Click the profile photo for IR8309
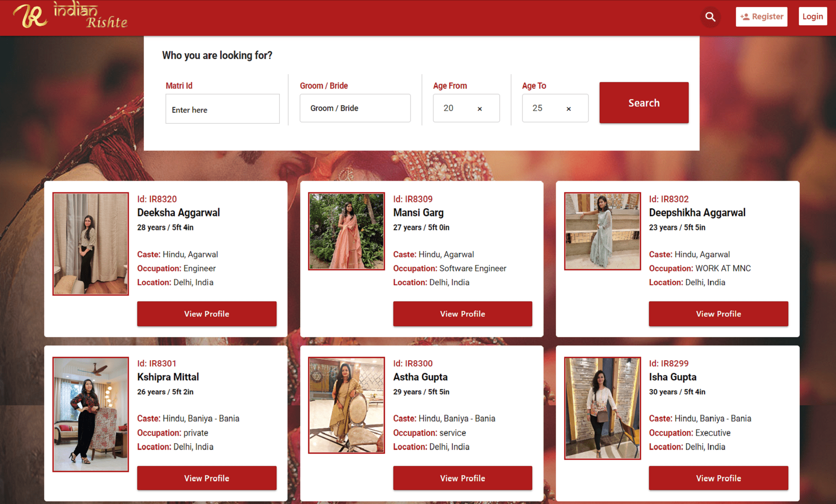The image size is (836, 504). point(346,231)
